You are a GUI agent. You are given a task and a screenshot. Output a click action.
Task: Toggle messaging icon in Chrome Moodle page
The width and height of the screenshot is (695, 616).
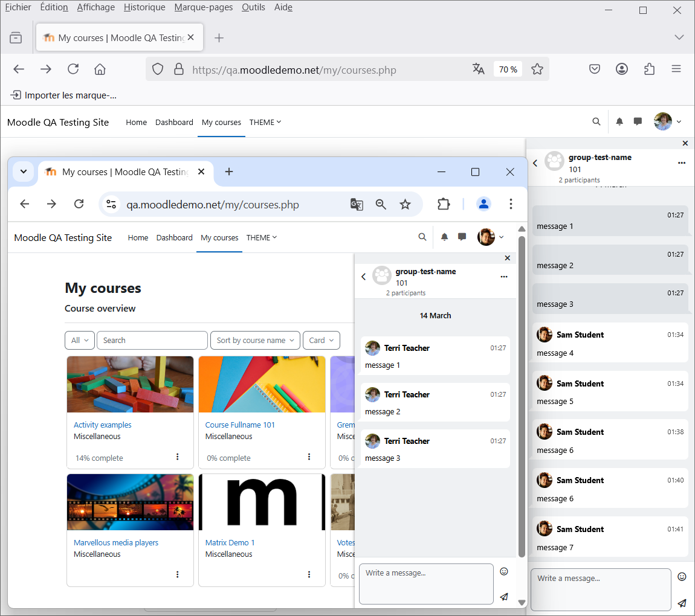[462, 237]
